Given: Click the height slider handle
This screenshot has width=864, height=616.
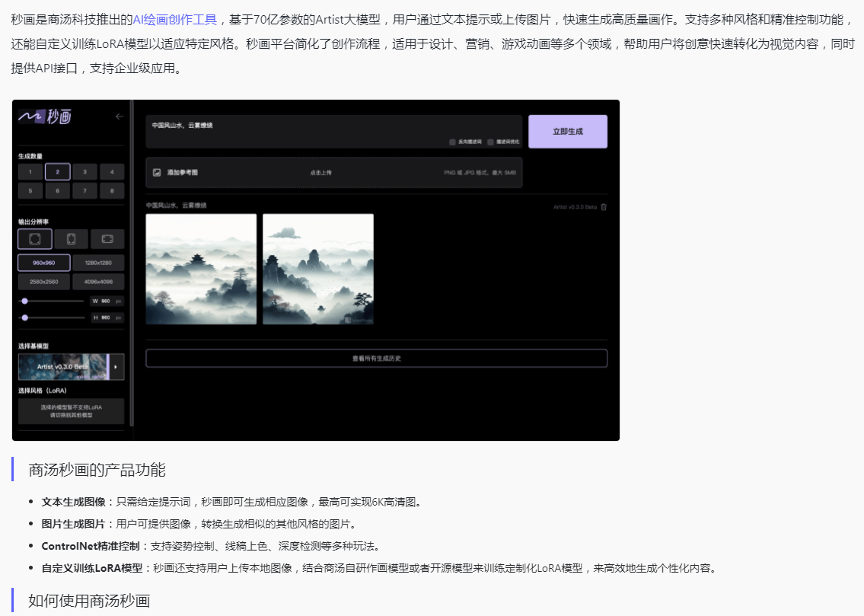Looking at the screenshot, I should pos(24,318).
